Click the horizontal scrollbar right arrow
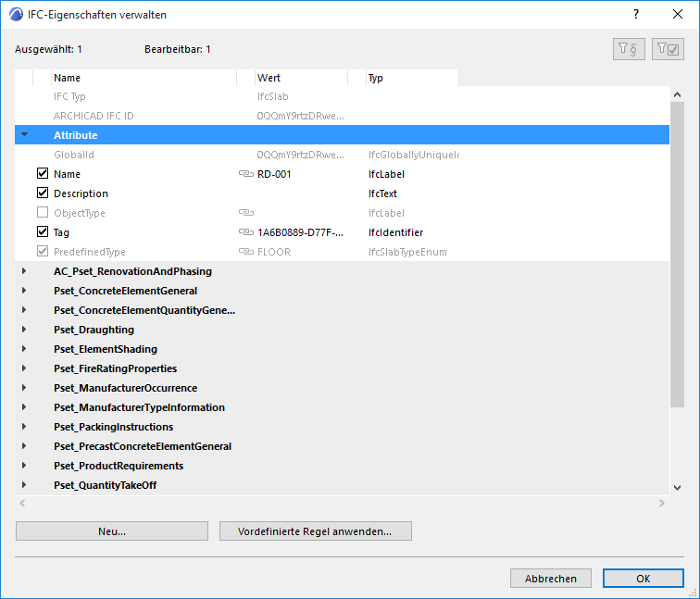Viewport: 700px width, 599px height. [662, 503]
